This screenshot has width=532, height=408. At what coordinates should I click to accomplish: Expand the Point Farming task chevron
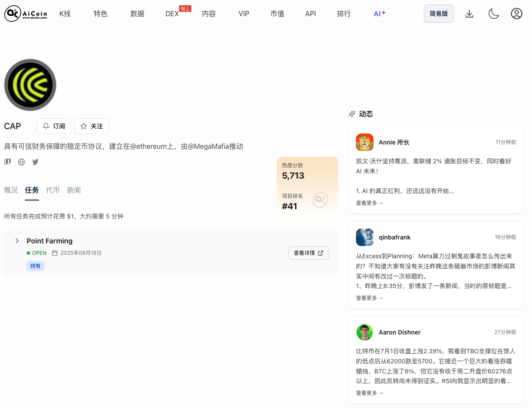(17, 241)
